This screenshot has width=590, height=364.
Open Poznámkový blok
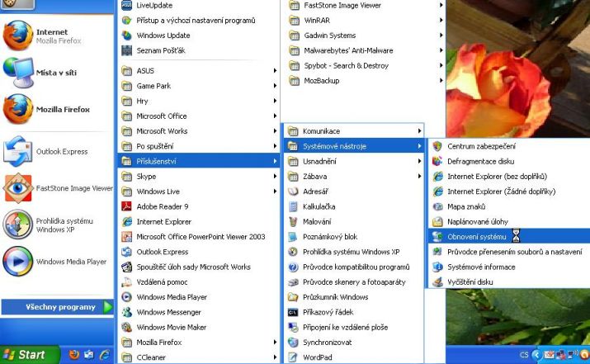coord(354,236)
